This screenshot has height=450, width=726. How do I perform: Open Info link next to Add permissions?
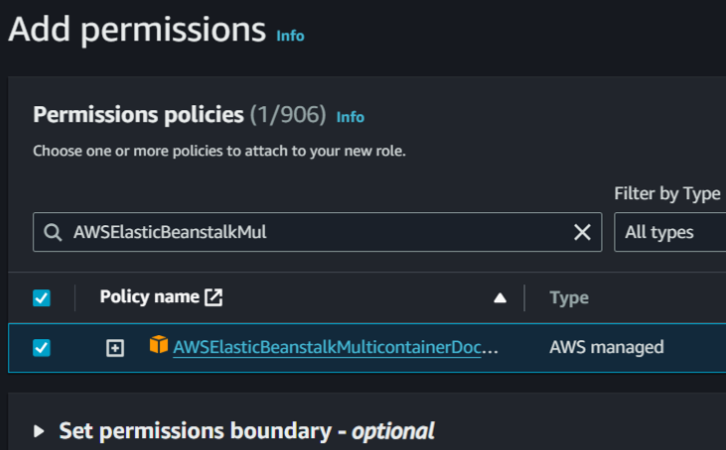pyautogui.click(x=290, y=36)
